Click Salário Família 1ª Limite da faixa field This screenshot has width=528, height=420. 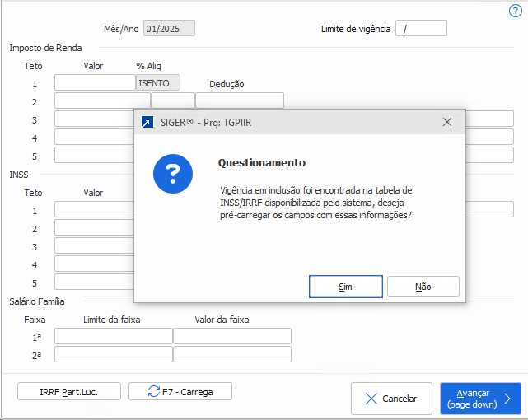114,336
